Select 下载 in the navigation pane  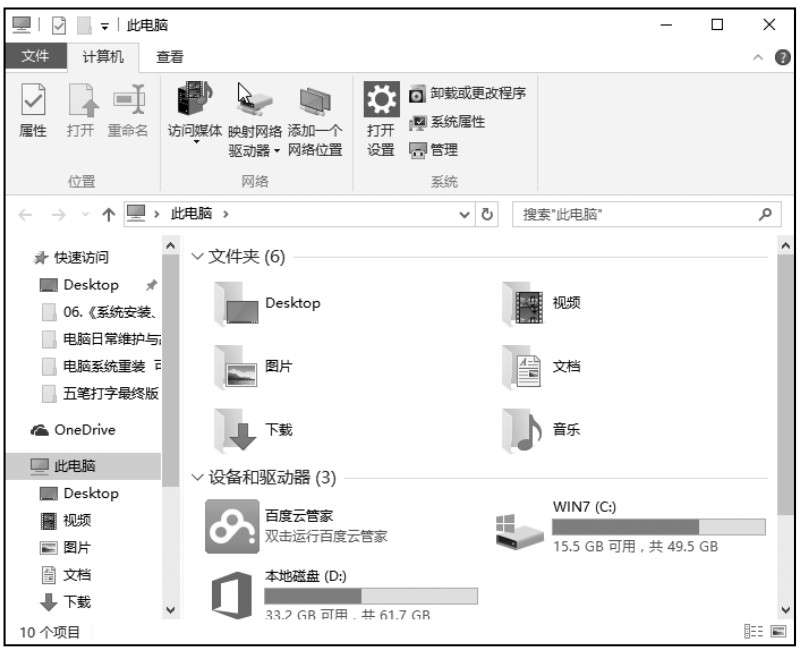pyautogui.click(x=66, y=602)
